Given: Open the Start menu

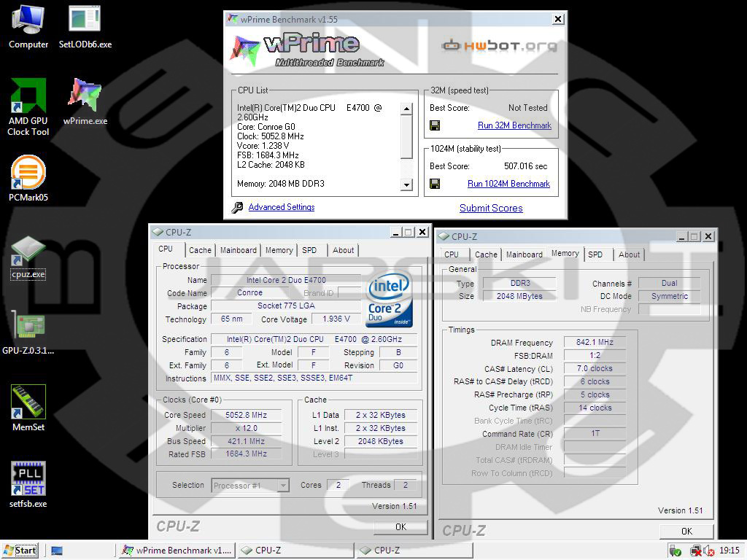Looking at the screenshot, I should 20,551.
